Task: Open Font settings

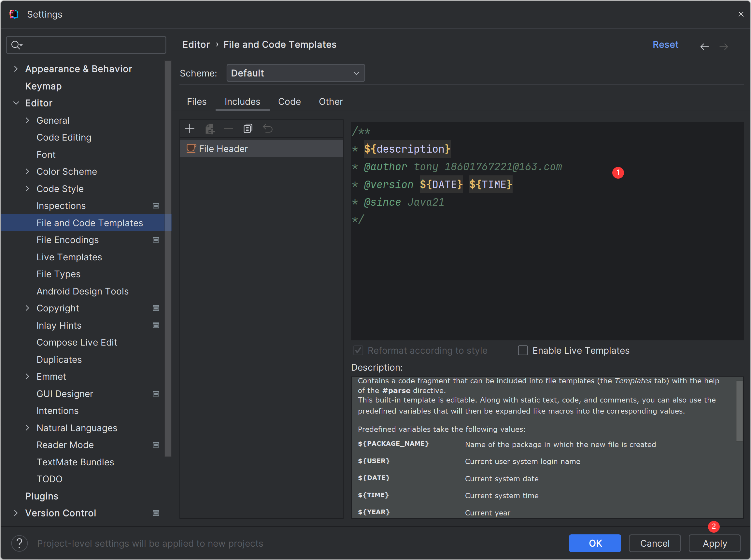Action: point(46,155)
